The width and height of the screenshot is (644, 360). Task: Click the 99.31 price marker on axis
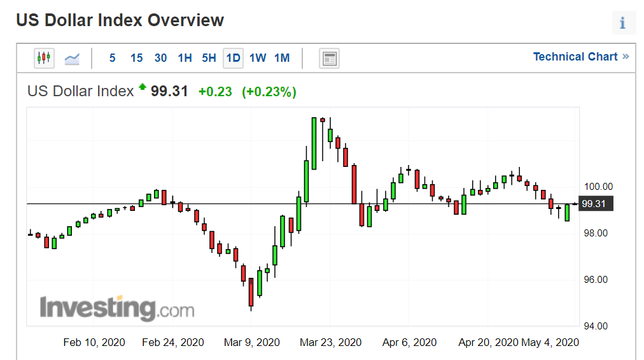pyautogui.click(x=596, y=204)
